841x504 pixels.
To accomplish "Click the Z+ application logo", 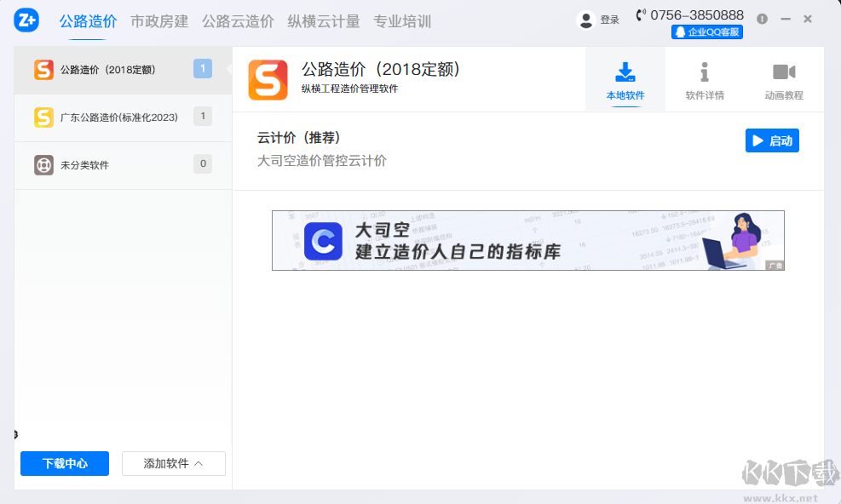I will pos(26,20).
